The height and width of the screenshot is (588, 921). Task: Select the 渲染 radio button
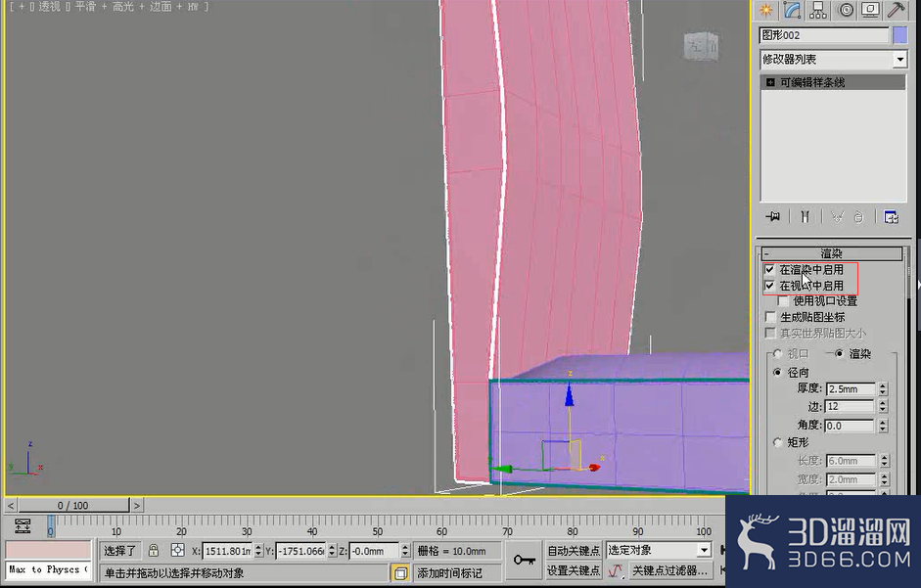(839, 353)
